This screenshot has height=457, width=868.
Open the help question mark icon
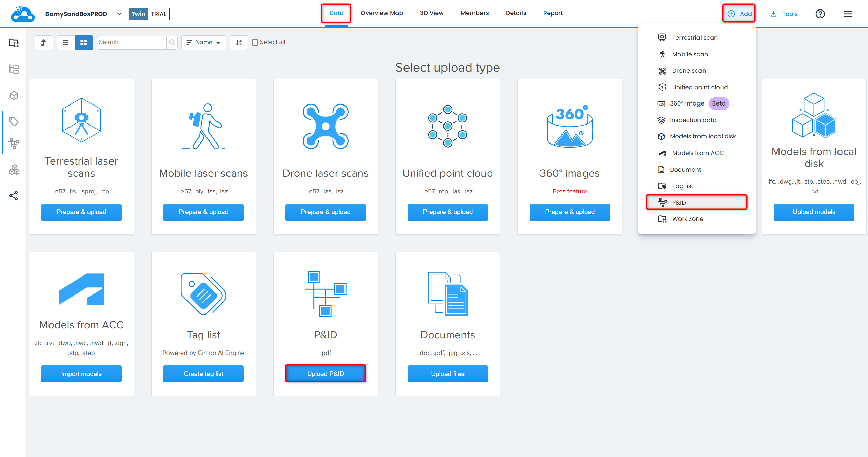[x=820, y=14]
